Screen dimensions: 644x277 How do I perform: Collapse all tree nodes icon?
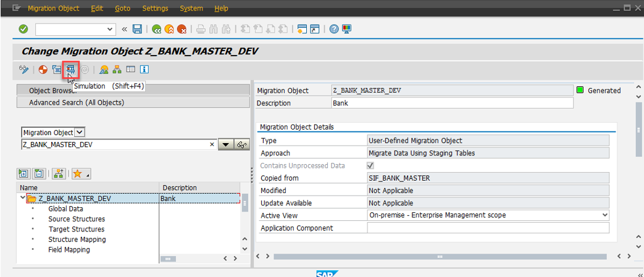(x=39, y=173)
